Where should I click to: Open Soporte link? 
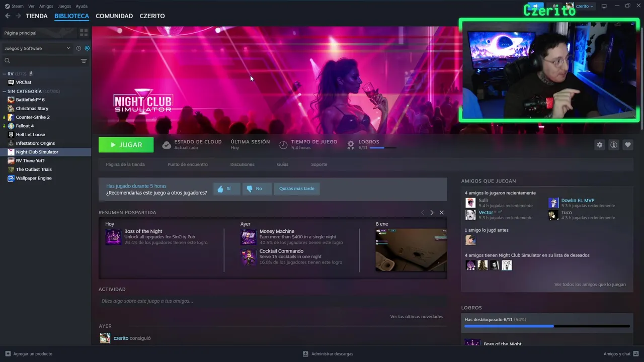[319, 164]
